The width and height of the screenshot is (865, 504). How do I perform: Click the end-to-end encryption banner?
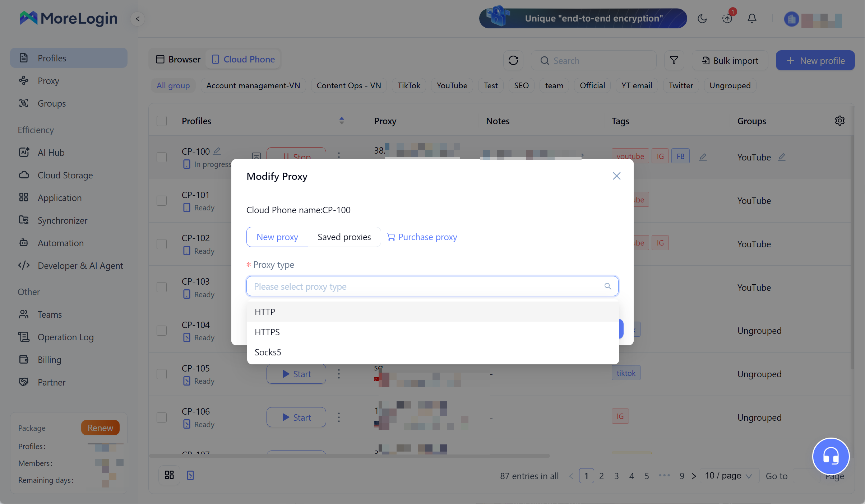583,18
